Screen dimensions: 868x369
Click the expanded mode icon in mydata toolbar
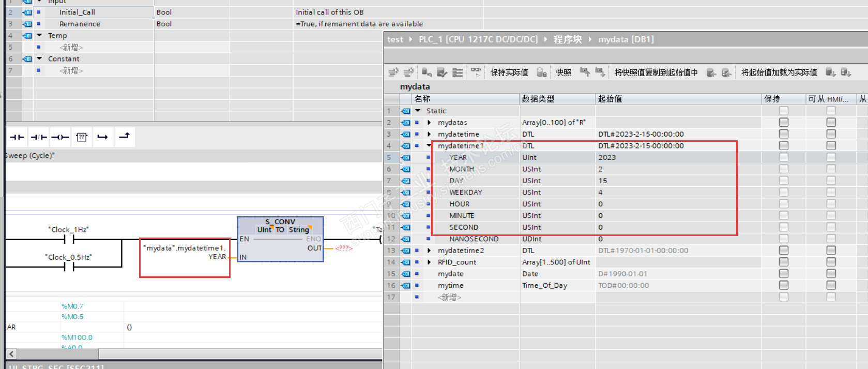coord(458,72)
